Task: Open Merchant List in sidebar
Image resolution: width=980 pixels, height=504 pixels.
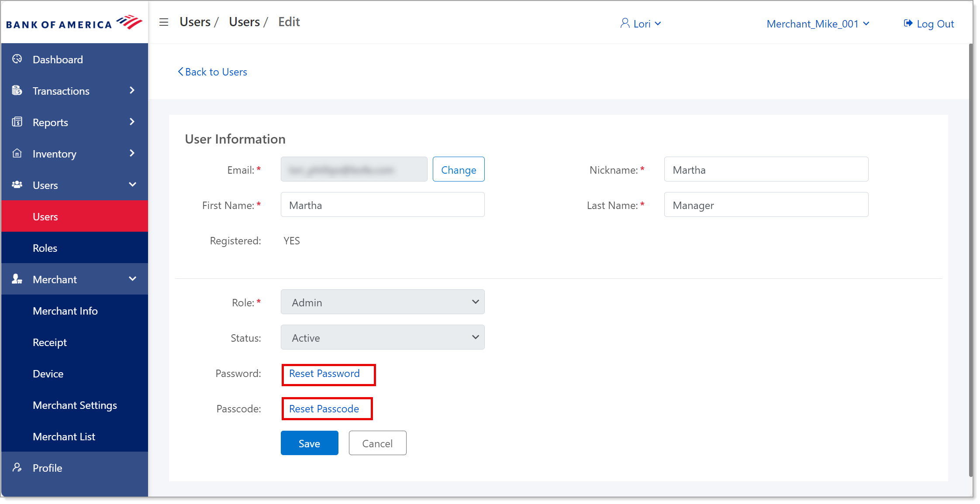Action: pos(75,436)
